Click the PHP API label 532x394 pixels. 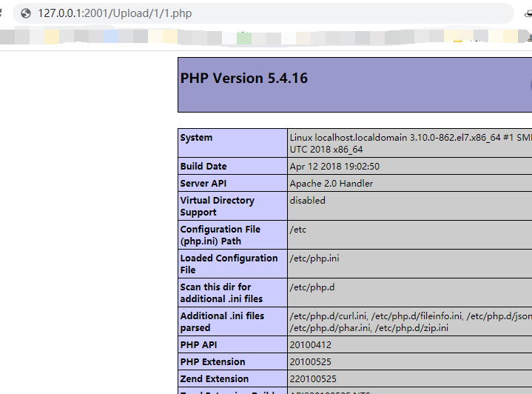click(198, 345)
